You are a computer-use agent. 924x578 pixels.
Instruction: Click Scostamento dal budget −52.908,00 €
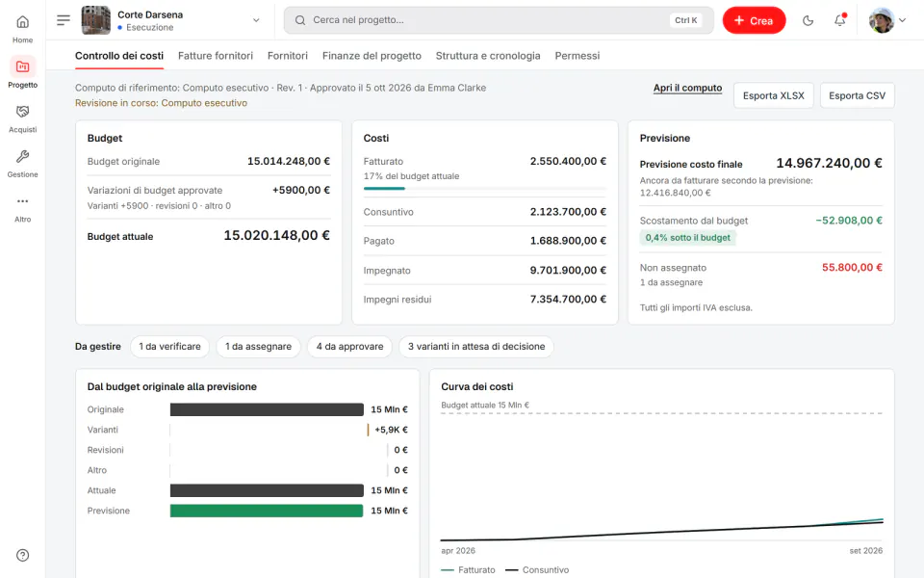tap(849, 221)
